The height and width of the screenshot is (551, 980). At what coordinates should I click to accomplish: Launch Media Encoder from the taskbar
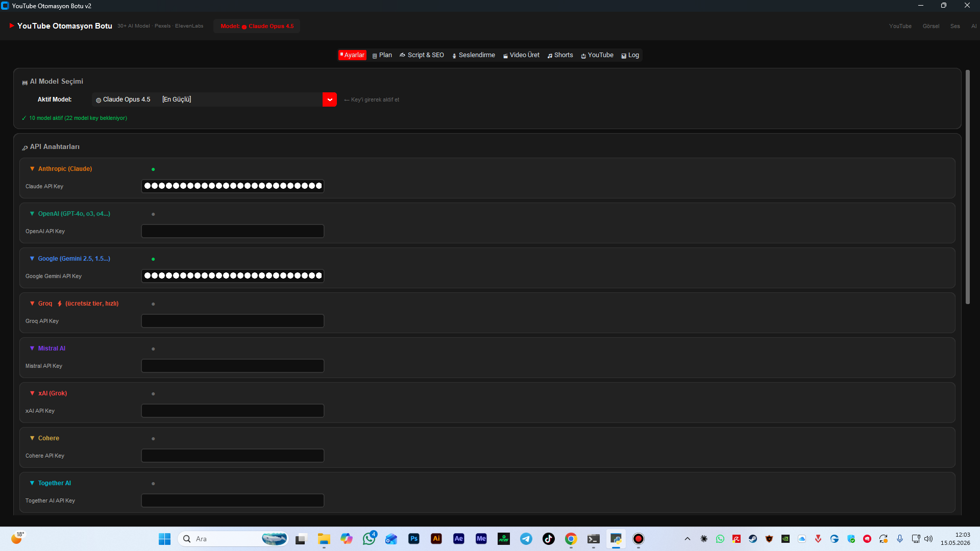tap(481, 539)
